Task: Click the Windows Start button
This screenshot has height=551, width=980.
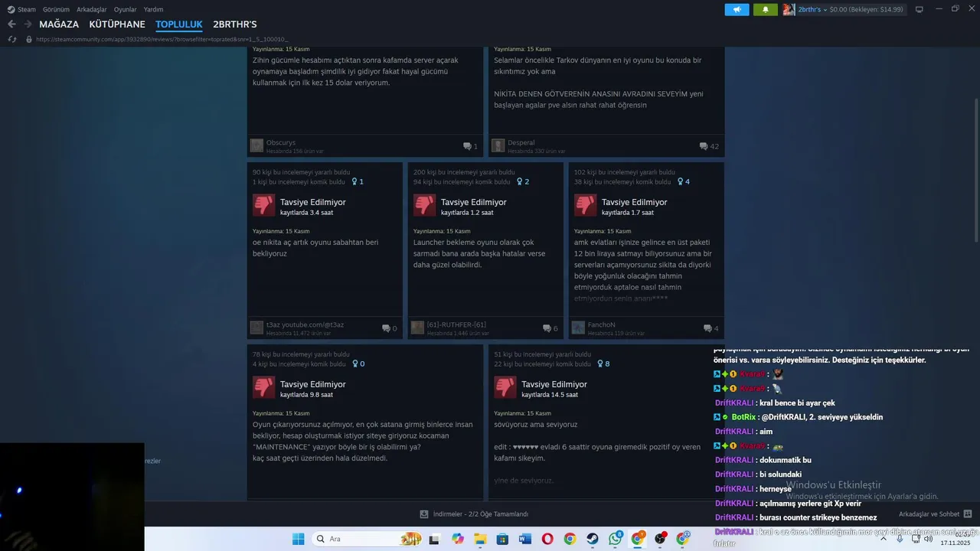Action: point(299,539)
